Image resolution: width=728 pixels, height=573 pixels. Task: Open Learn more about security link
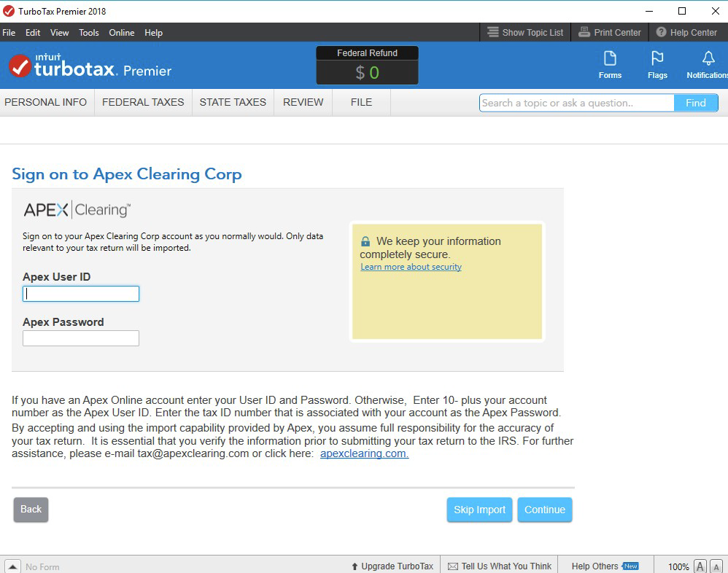click(x=411, y=267)
